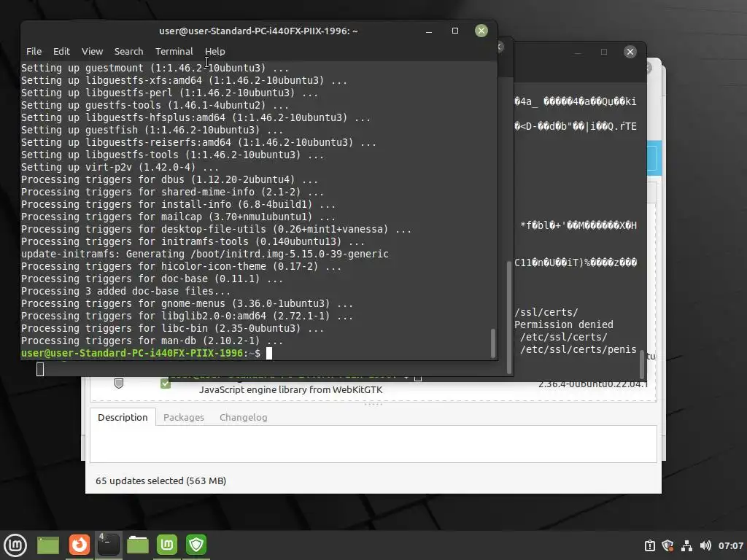Open the View menu in terminal
747x560 pixels.
pos(92,52)
